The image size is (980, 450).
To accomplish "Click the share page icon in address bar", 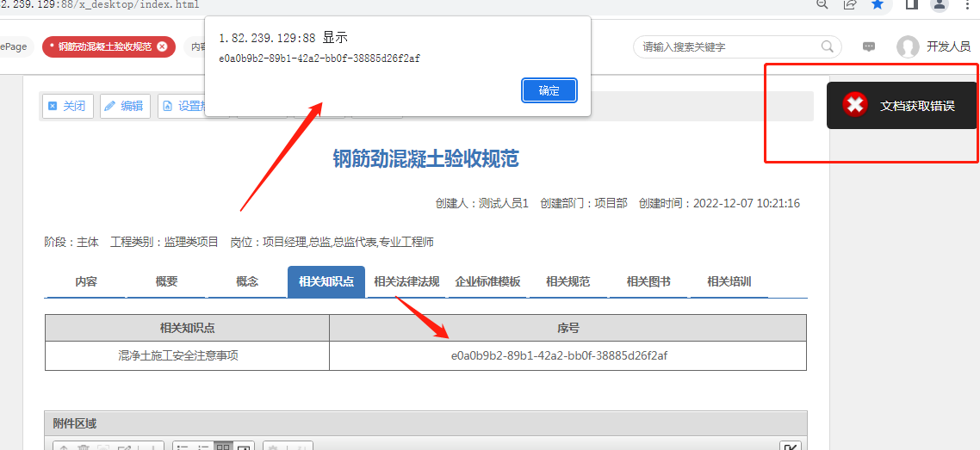I will tap(850, 4).
